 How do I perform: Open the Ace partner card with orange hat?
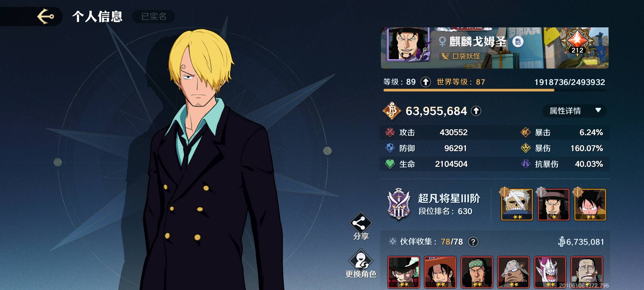(440, 272)
